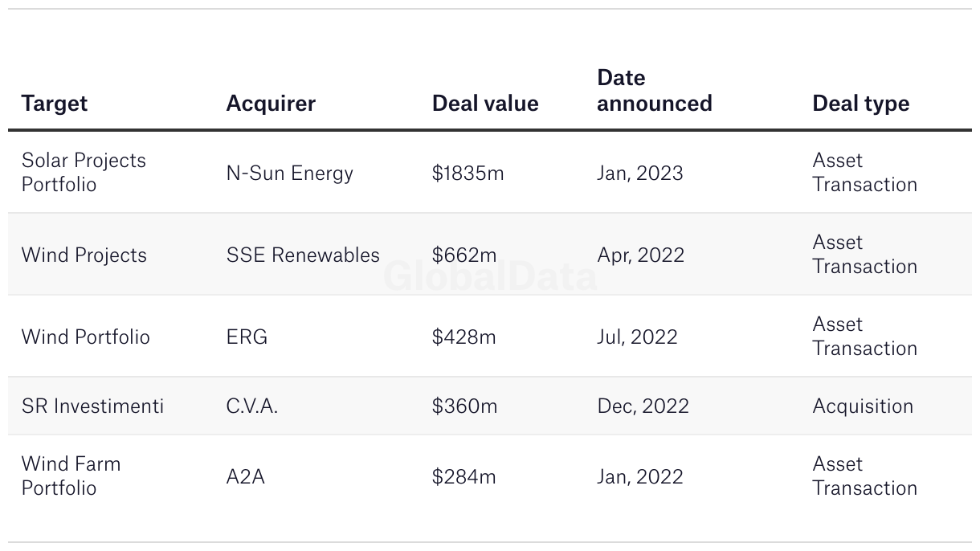Click the Jul, 2022 date cell
Image resolution: width=980 pixels, height=551 pixels.
637,337
